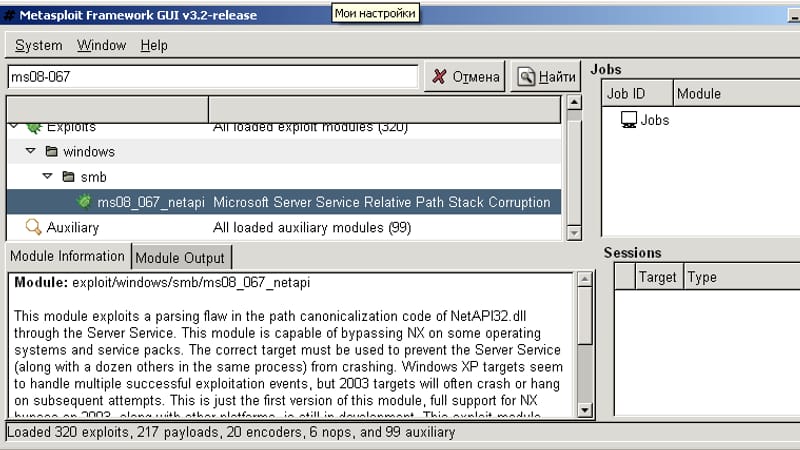The image size is (800, 450).
Task: Switch to the Module Output tab
Action: tap(180, 258)
